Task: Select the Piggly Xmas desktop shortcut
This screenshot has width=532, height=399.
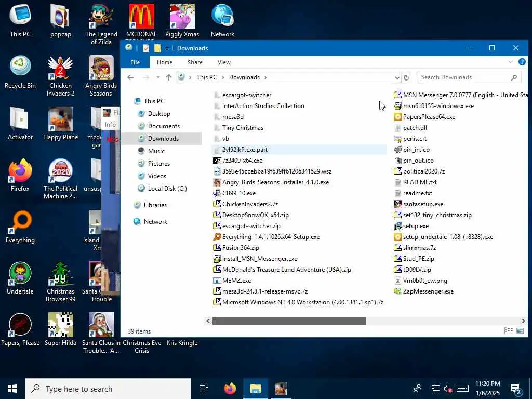Action: 182,21
